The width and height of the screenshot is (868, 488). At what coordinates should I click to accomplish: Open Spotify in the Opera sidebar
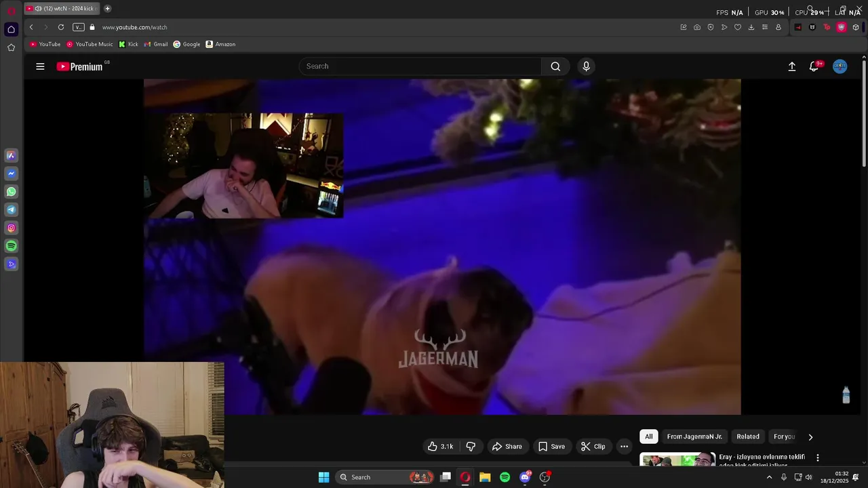[x=11, y=246]
